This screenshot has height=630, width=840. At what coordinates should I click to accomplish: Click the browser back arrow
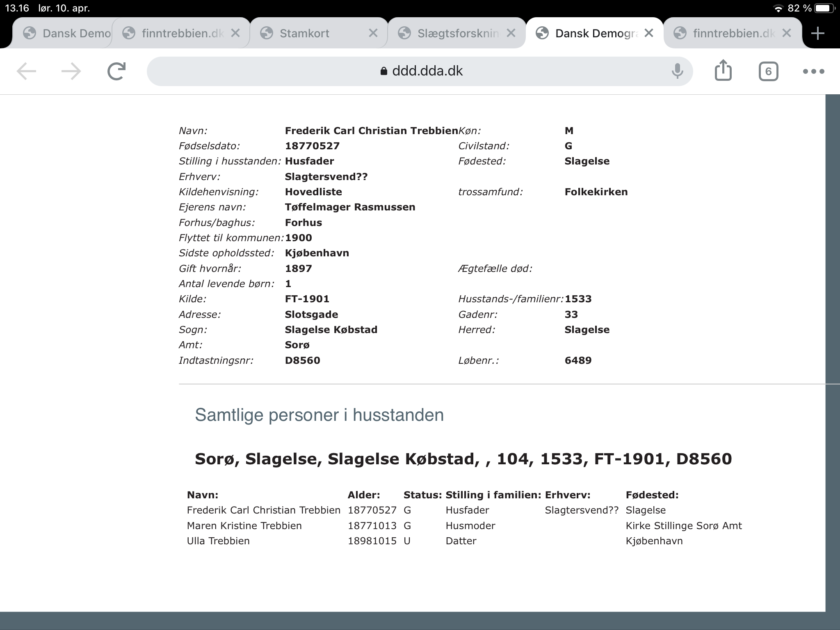click(x=26, y=71)
